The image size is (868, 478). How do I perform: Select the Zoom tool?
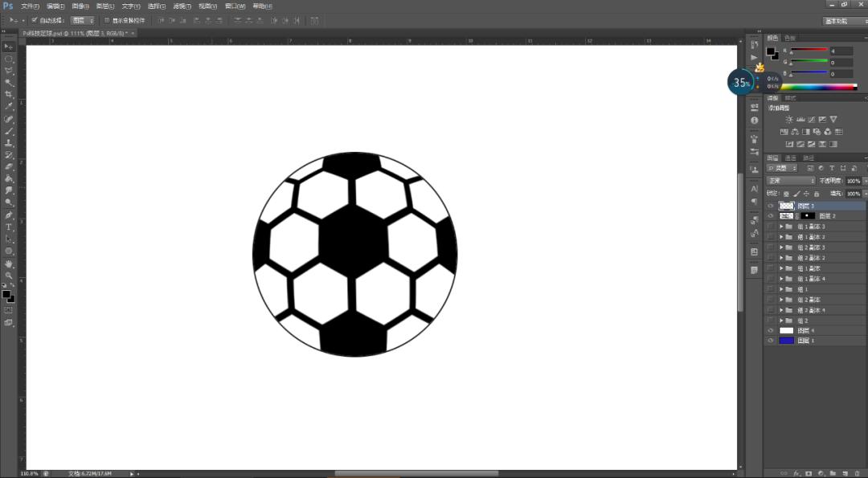coord(8,275)
